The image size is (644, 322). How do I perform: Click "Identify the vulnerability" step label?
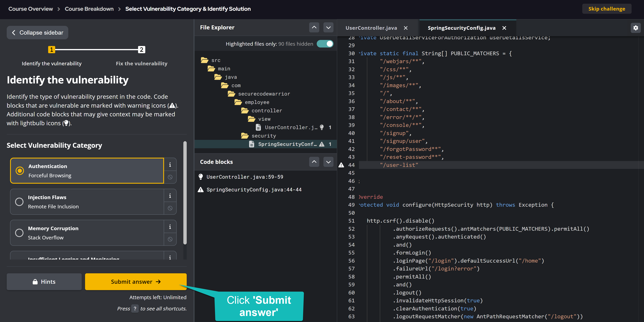(x=51, y=64)
